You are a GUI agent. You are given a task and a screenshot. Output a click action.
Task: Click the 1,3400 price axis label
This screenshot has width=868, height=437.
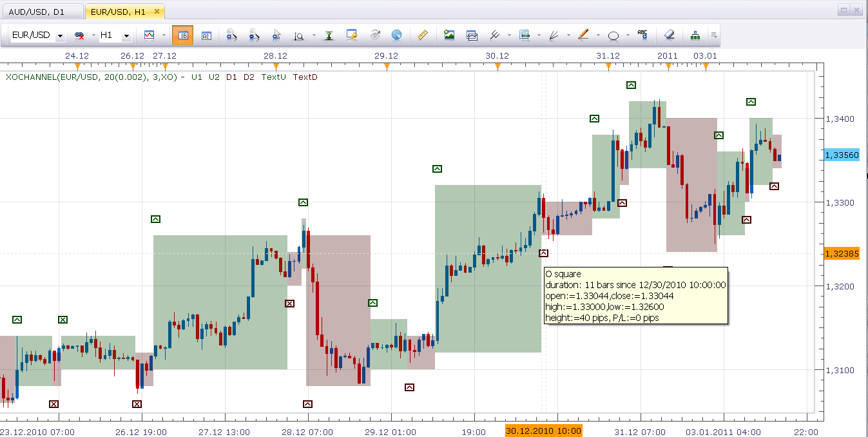840,119
